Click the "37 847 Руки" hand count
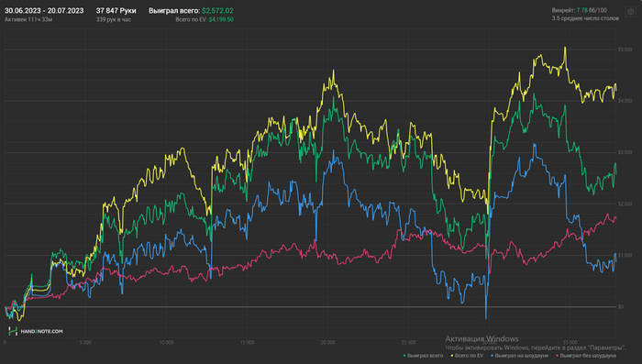 tap(116, 11)
